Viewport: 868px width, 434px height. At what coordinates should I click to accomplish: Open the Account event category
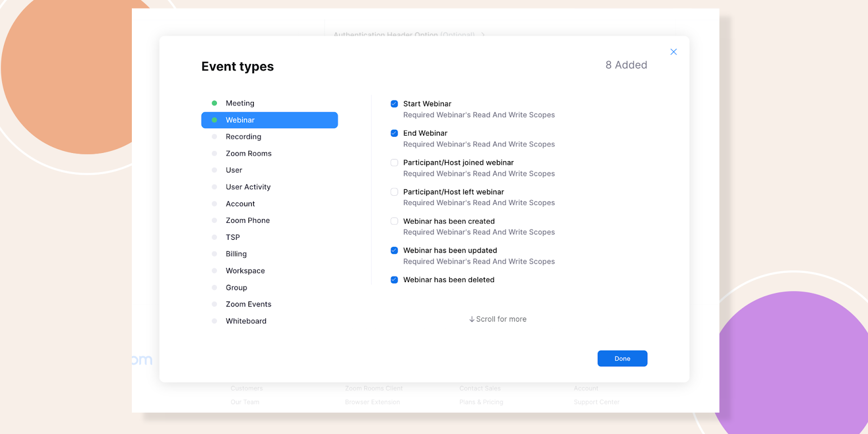[x=270, y=204]
